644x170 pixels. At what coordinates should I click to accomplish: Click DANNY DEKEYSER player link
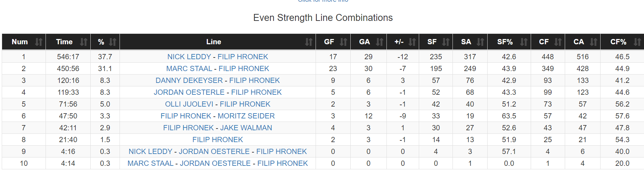189,80
